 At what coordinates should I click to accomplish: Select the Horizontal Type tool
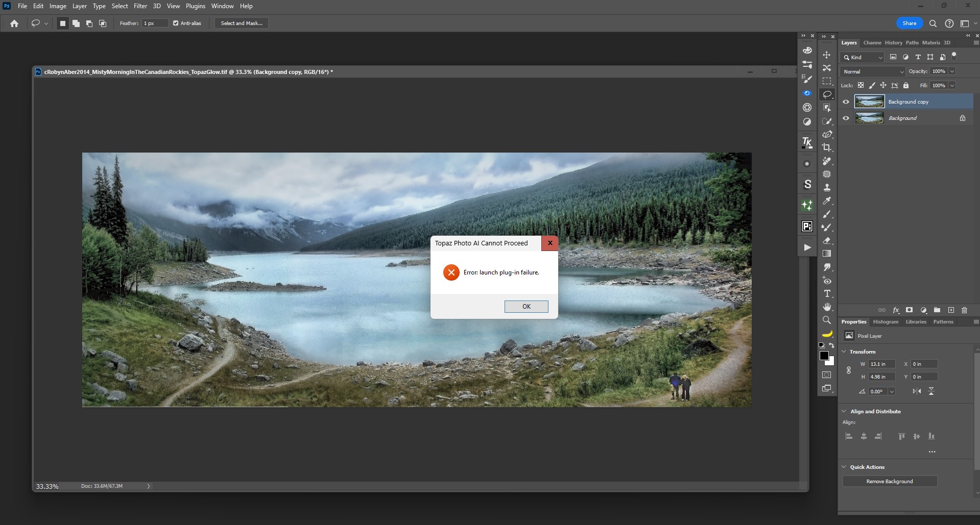click(x=826, y=293)
